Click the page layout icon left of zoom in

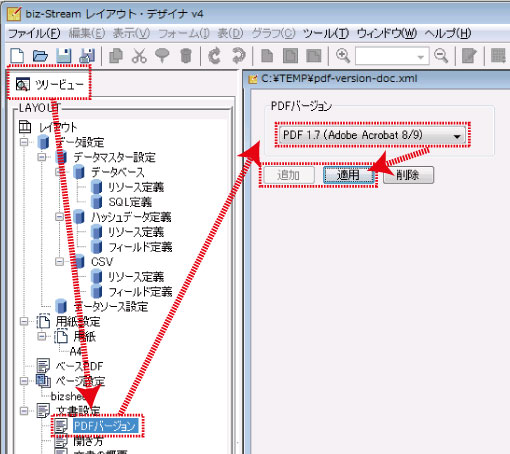314,55
